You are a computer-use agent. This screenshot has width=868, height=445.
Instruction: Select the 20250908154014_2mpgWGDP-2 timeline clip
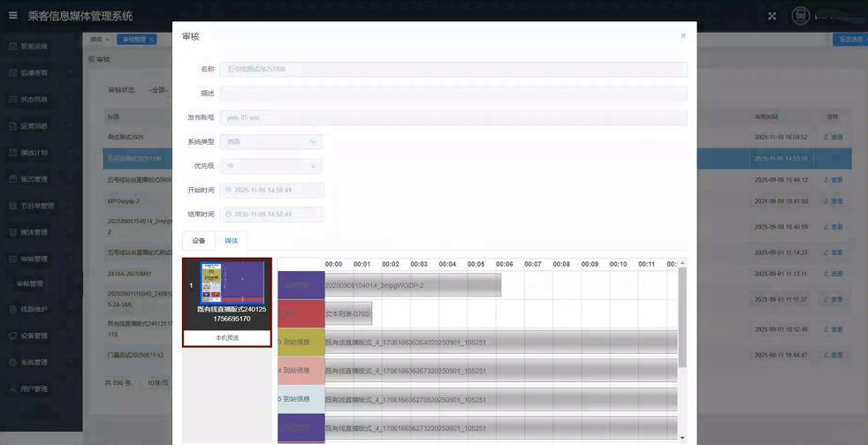coord(412,285)
